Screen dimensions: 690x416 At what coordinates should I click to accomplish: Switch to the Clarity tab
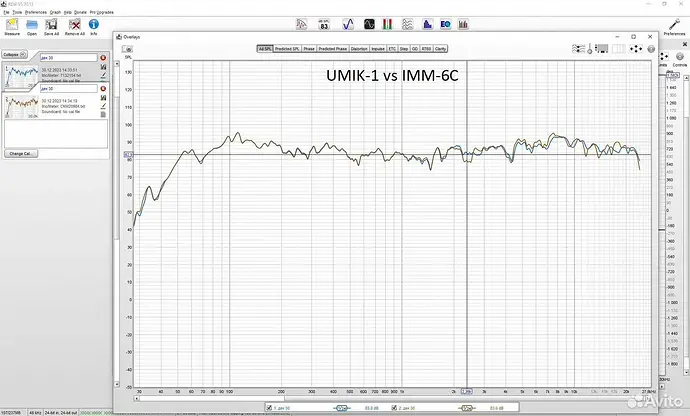coord(440,49)
